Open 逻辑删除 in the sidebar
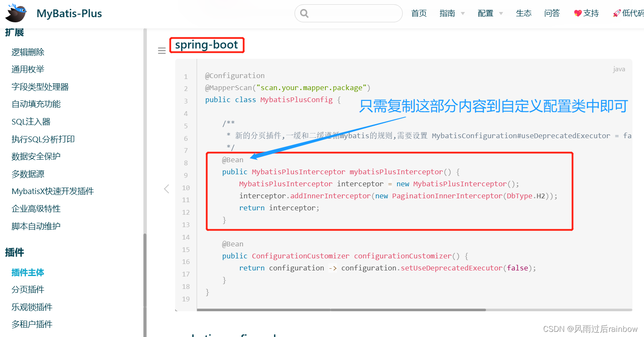The width and height of the screenshot is (644, 337). coord(28,52)
